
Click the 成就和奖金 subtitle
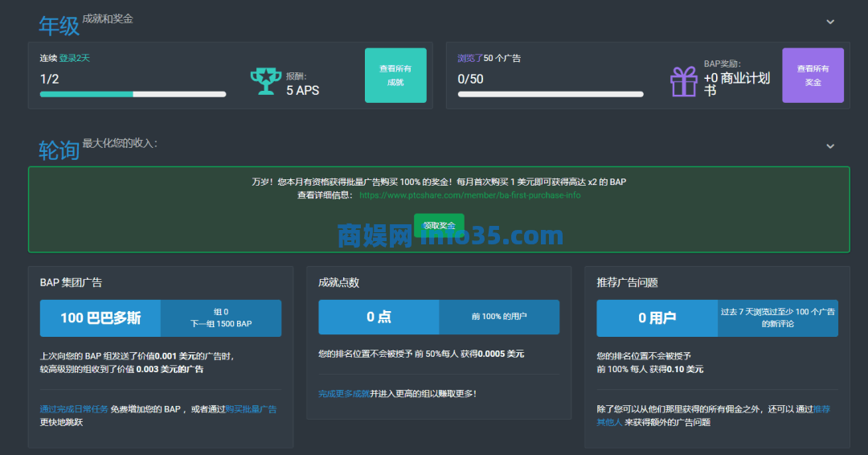pos(108,18)
